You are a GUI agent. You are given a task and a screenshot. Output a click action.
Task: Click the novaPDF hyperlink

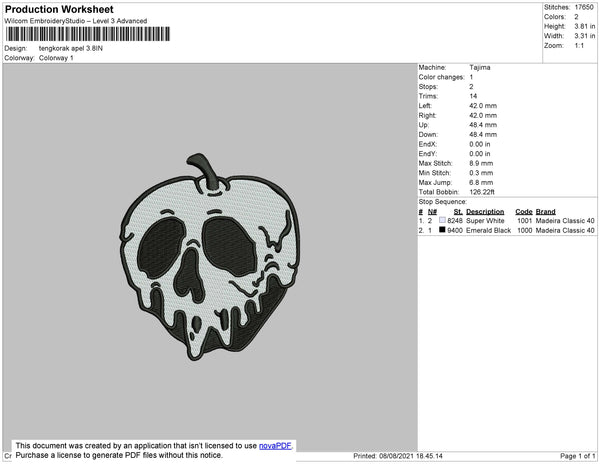275,446
